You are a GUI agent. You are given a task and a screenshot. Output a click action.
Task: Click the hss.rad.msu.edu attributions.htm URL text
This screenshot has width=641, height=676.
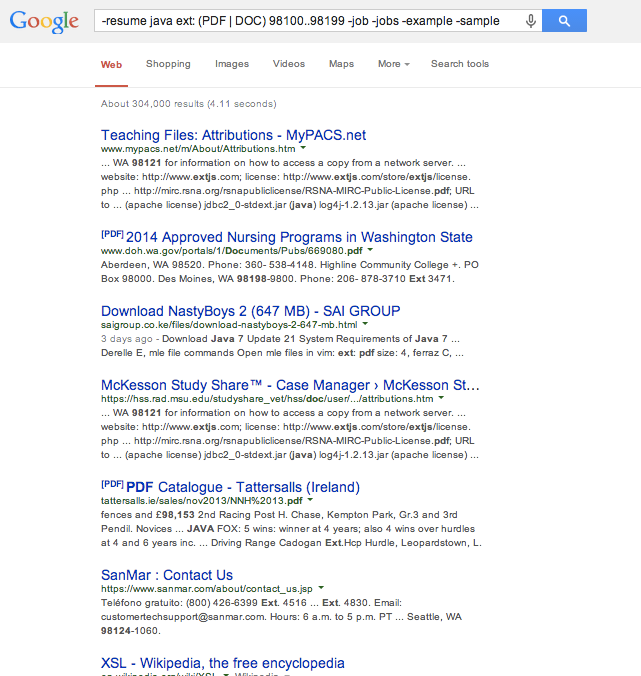tap(267, 399)
